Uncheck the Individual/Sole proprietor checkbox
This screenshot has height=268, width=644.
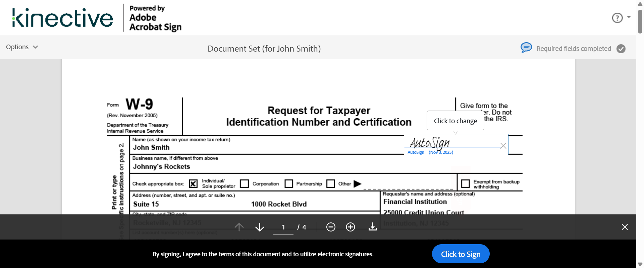193,184
